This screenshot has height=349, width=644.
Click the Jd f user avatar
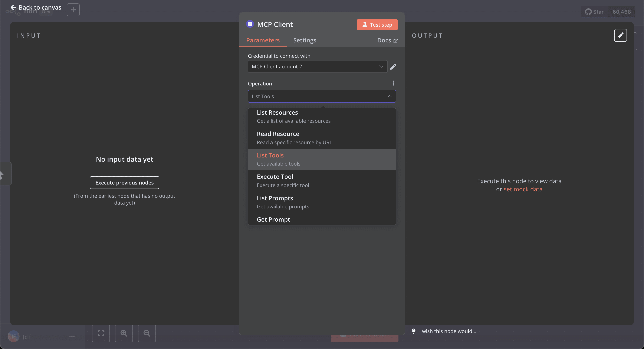click(x=13, y=336)
